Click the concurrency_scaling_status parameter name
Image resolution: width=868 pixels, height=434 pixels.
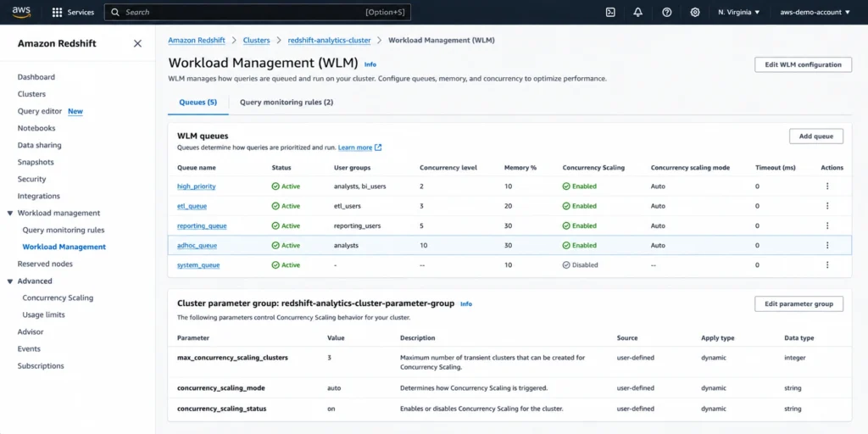(222, 409)
